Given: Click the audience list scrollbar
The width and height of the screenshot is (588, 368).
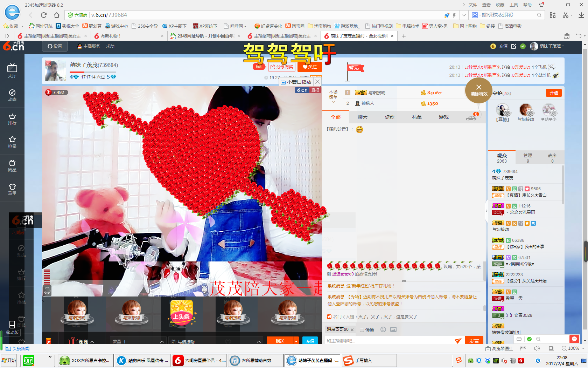Looking at the screenshot, I should 563,185.
